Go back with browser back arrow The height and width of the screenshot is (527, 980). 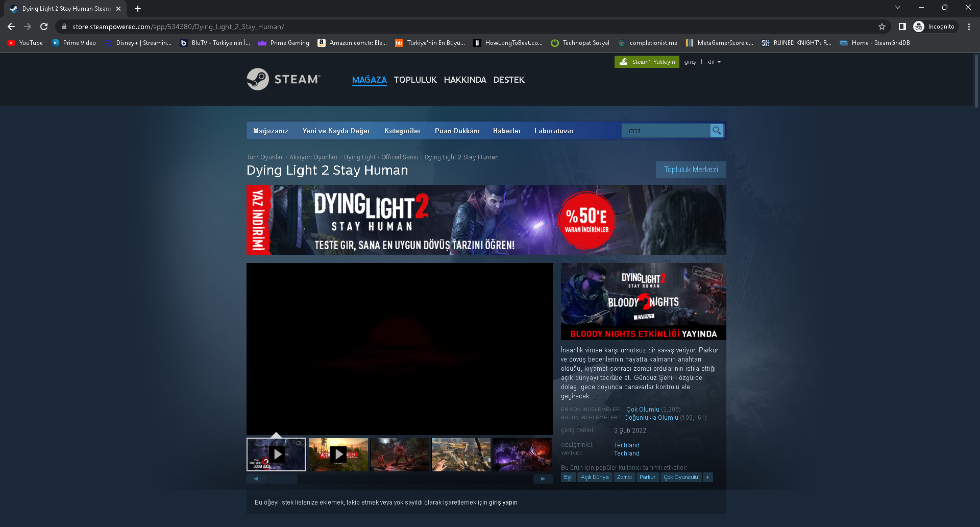pos(11,27)
